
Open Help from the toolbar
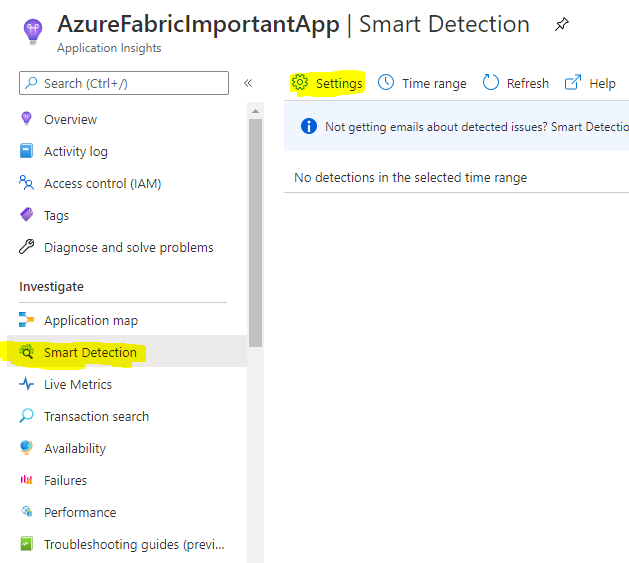pos(590,83)
